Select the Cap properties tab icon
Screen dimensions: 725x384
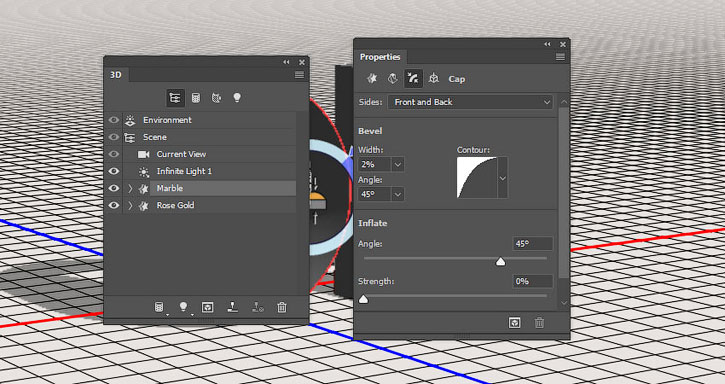[x=413, y=79]
